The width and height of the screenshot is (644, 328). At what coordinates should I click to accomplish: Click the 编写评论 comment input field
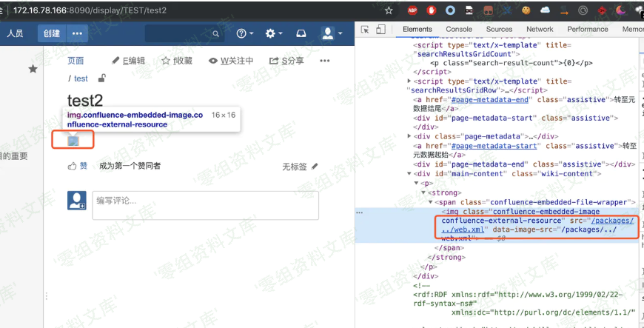[x=205, y=205]
